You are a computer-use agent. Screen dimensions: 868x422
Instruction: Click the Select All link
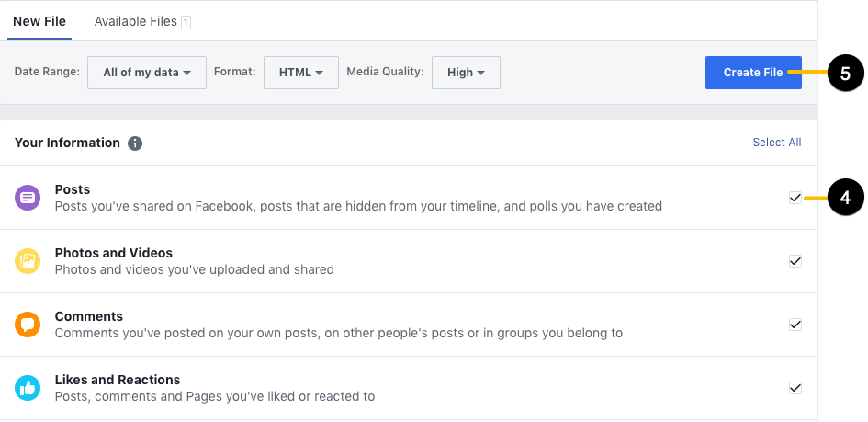click(x=777, y=143)
